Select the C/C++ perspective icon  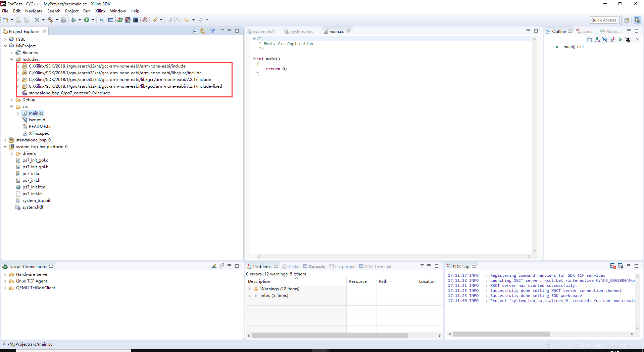click(x=637, y=20)
